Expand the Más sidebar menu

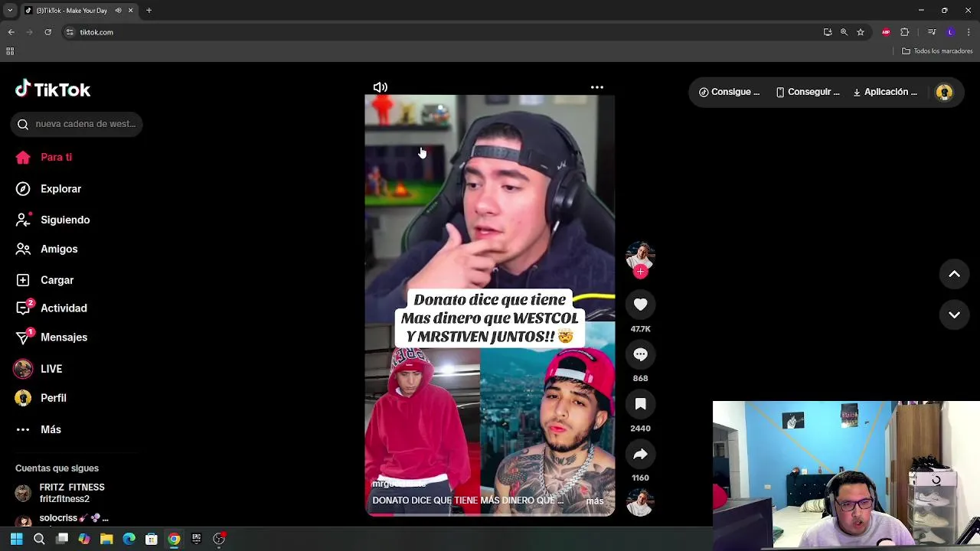[38, 429]
